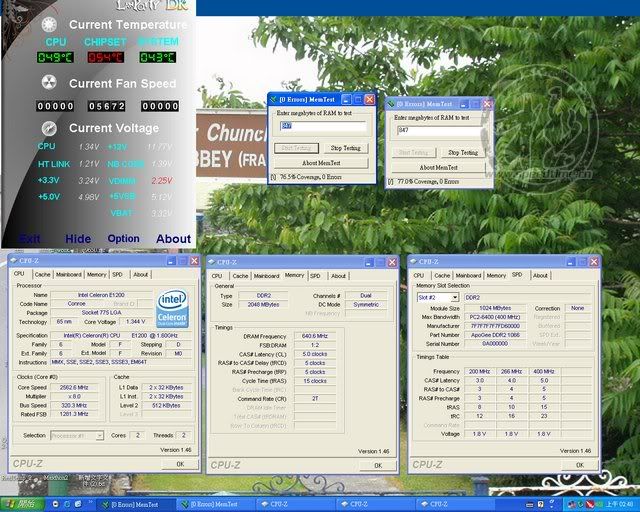Click OK in the right CPU-Z window

click(x=580, y=465)
